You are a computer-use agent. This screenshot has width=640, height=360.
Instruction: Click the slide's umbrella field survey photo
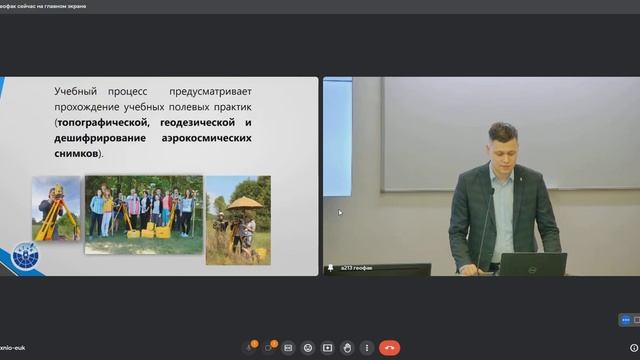pos(238,220)
